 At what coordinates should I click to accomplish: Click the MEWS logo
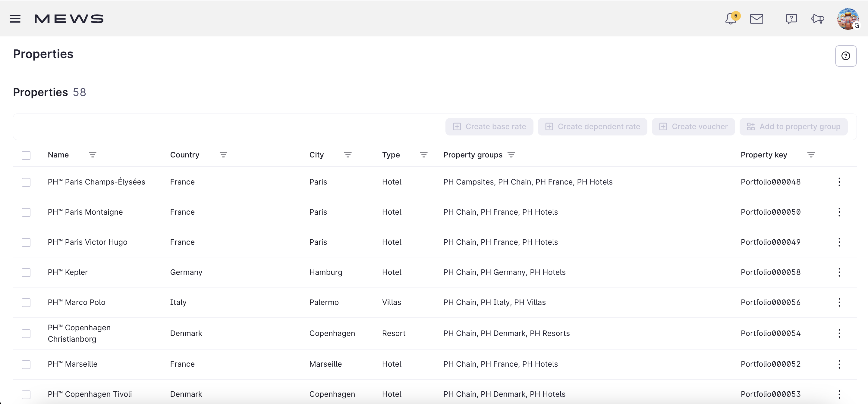pos(69,19)
